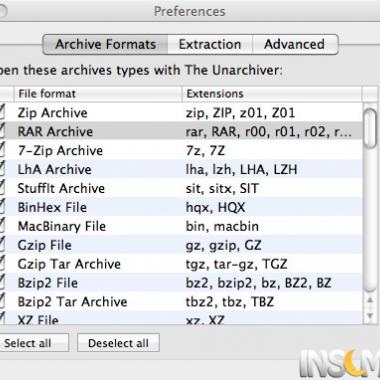Image resolution: width=380 pixels, height=380 pixels.
Task: Select the StuffIt Archive row text
Action: pos(61,188)
